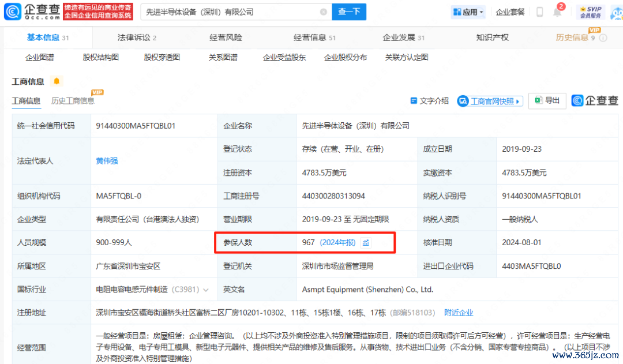Click English name Asmpt Equipment (Shenzhen) Co., Ltd.
The width and height of the screenshot is (623, 364).
tap(367, 289)
